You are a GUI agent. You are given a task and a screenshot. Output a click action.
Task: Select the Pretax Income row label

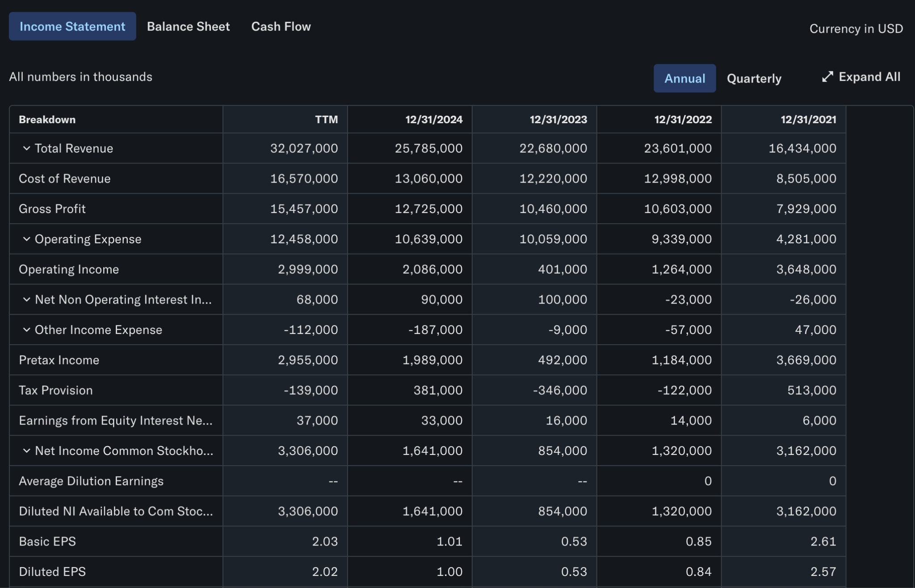pos(59,360)
